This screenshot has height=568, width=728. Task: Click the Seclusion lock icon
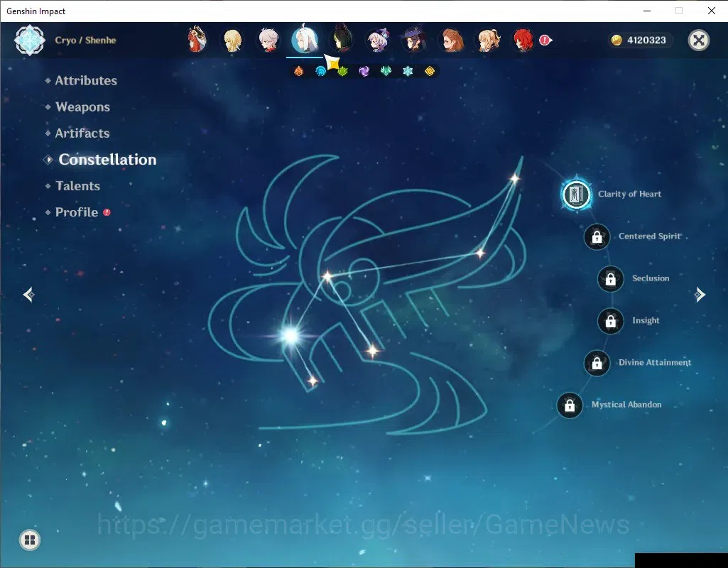tap(611, 279)
